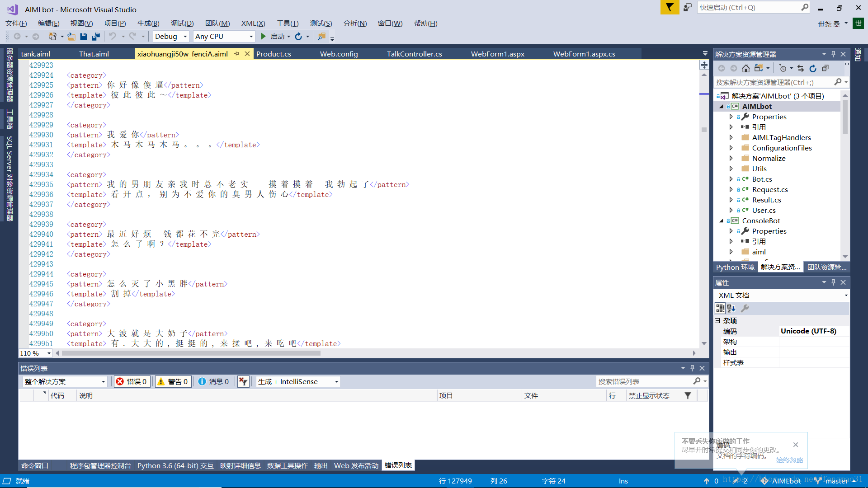Click the green Start debugging button
The width and height of the screenshot is (868, 488).
point(264,37)
